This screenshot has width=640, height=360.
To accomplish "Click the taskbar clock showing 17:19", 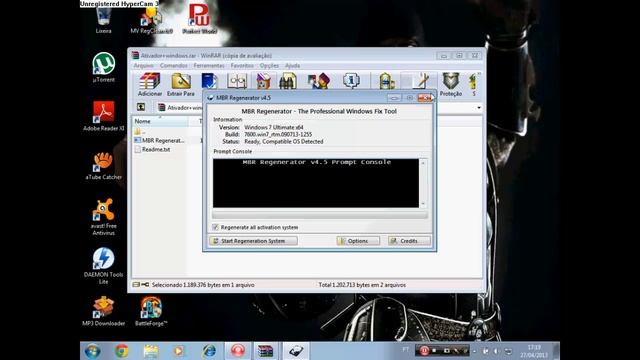I will (x=534, y=351).
